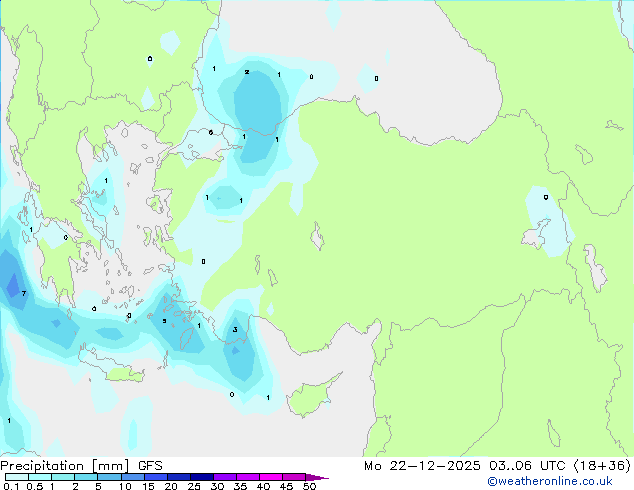Click the 0.5–1 mm legend swatch

point(40,477)
